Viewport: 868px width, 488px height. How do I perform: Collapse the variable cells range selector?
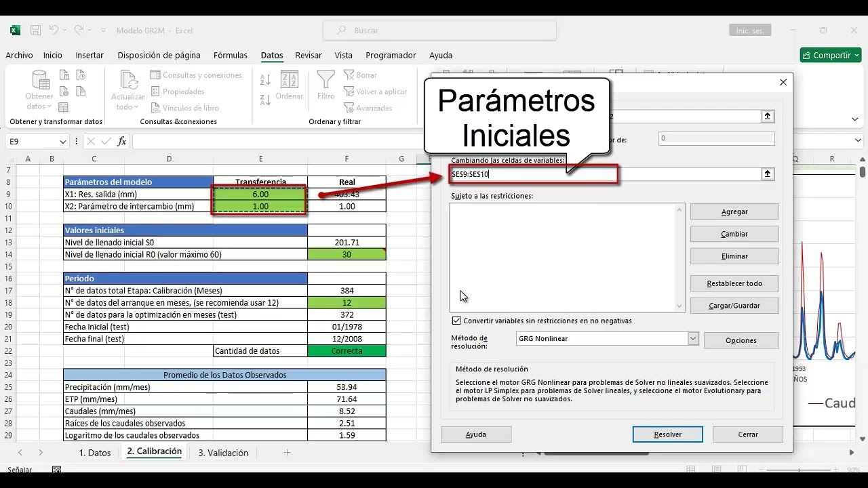[768, 174]
